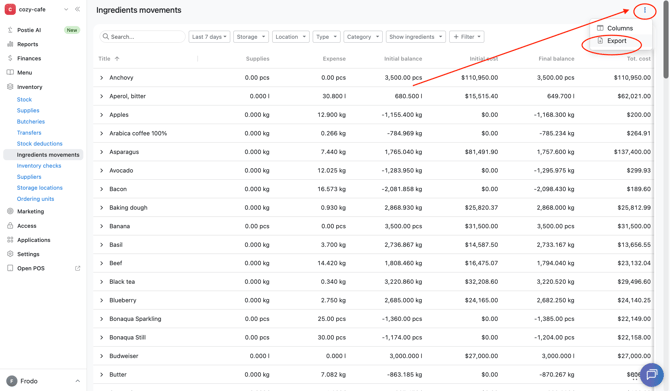
Task: Sort by the Expense column header
Action: click(x=334, y=59)
